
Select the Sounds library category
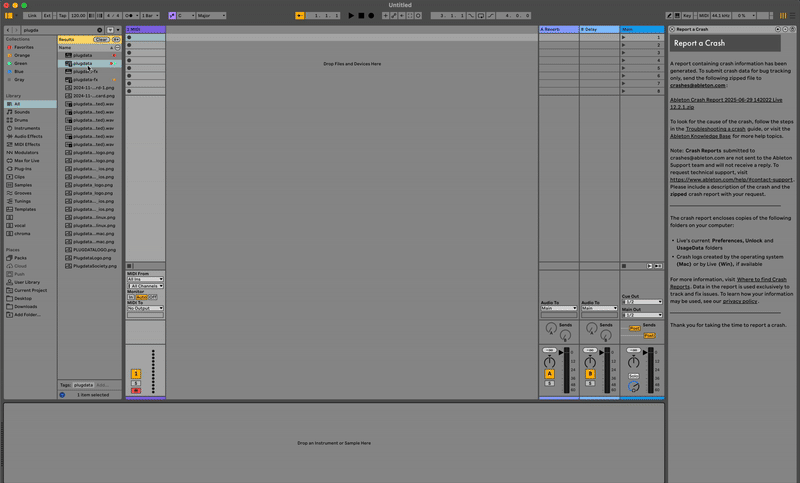pyautogui.click(x=22, y=112)
